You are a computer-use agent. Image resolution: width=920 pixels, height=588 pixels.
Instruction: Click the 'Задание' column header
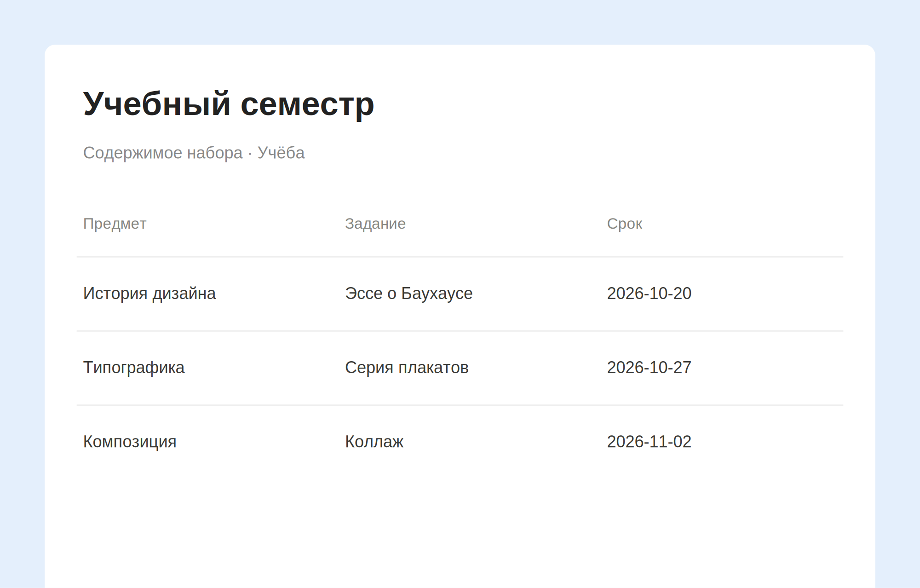pyautogui.click(x=375, y=224)
